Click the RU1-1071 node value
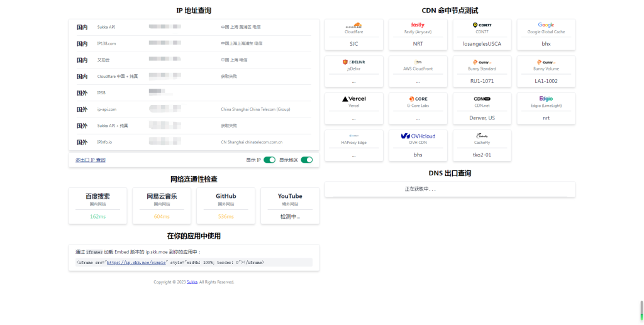The width and height of the screenshot is (644, 325). coord(482,81)
